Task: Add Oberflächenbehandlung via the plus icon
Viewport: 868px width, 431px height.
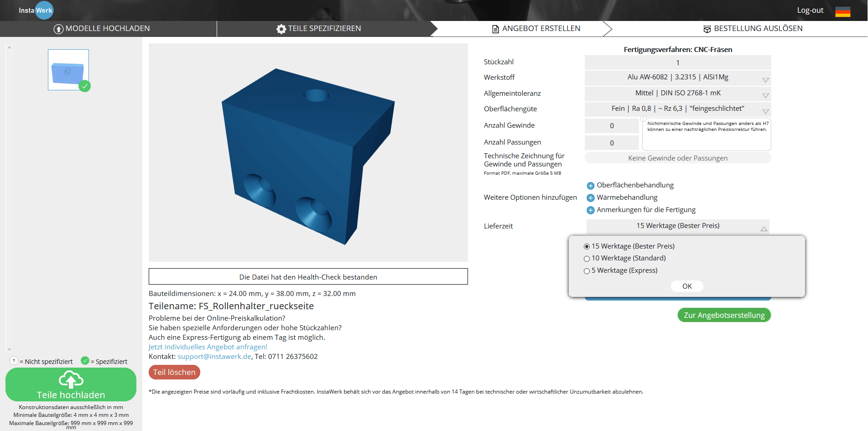Action: click(x=590, y=185)
